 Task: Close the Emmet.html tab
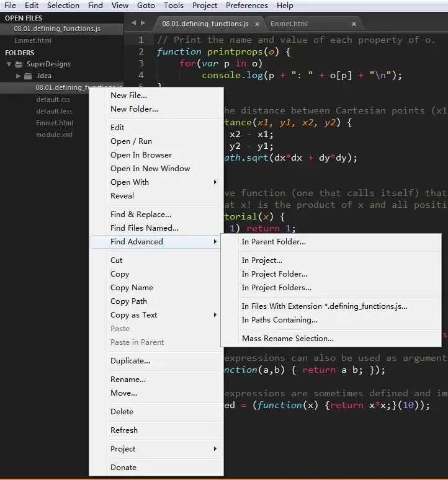(x=354, y=24)
